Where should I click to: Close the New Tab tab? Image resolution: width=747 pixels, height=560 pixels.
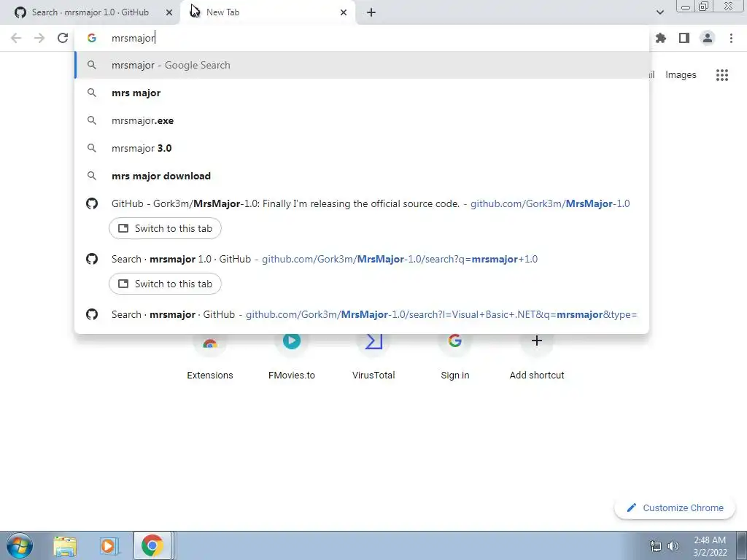344,12
